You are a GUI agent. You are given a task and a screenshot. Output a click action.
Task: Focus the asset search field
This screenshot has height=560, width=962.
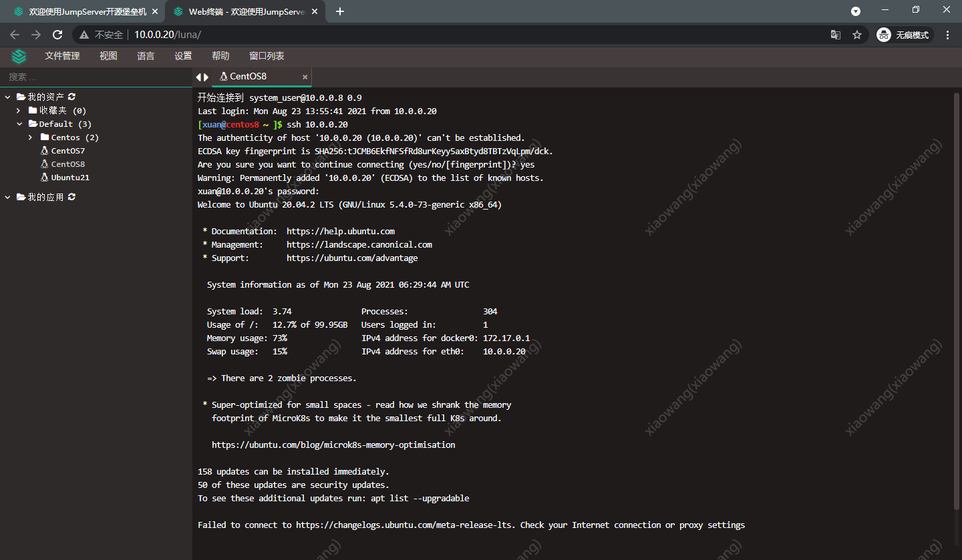pos(96,77)
